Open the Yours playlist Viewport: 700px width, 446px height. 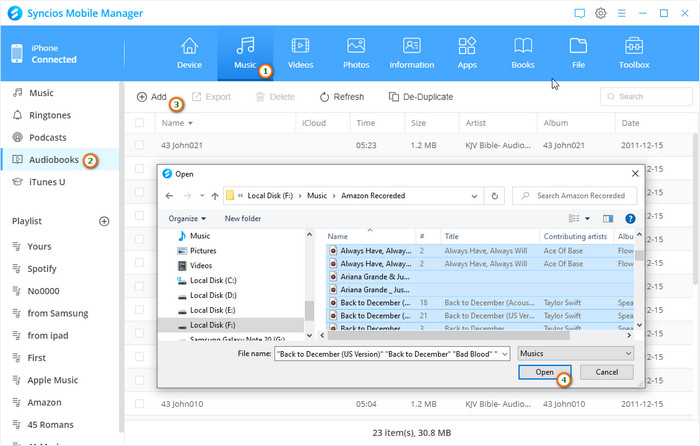click(39, 246)
